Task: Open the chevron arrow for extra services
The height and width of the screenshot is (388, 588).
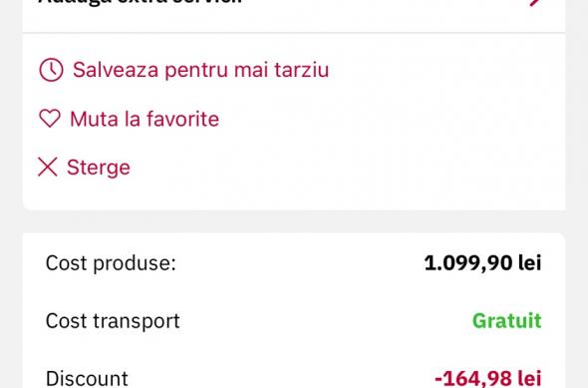Action: 536,2
